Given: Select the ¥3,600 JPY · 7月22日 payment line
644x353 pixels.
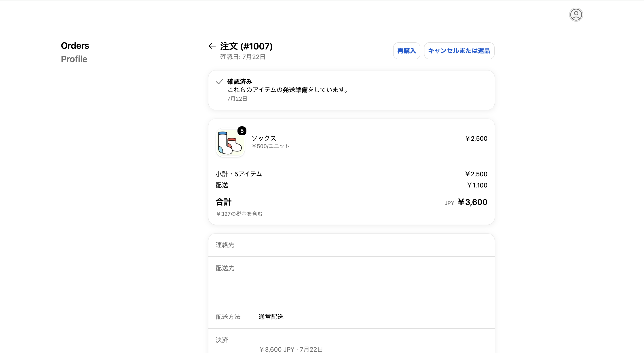Looking at the screenshot, I should (291, 349).
